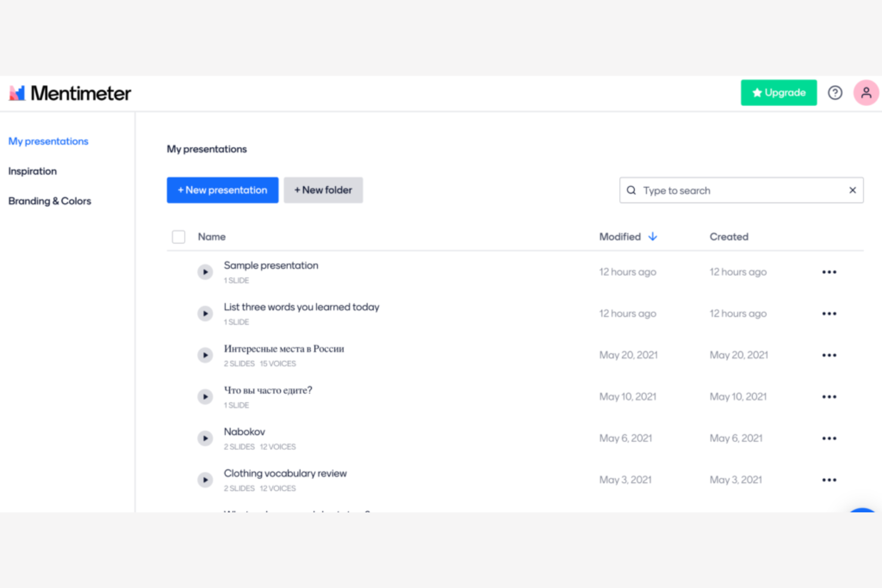This screenshot has width=882, height=588.
Task: Click May 3, 2021 created date
Action: pos(735,480)
